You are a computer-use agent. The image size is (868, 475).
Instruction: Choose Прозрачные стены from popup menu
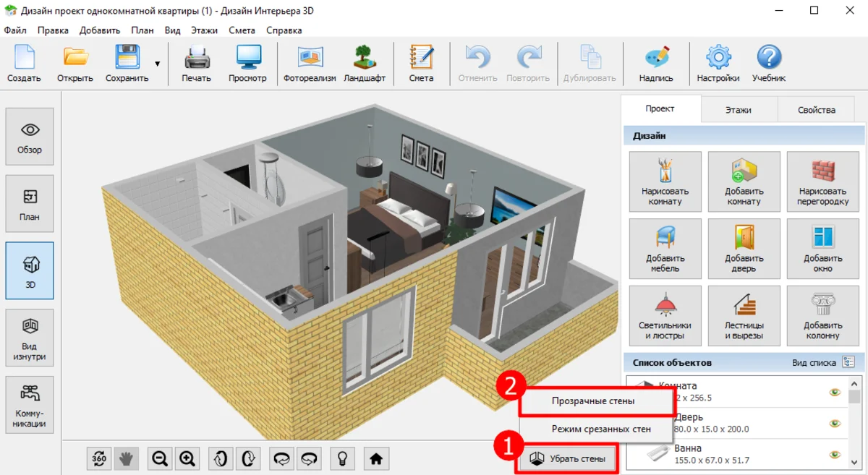tap(593, 401)
